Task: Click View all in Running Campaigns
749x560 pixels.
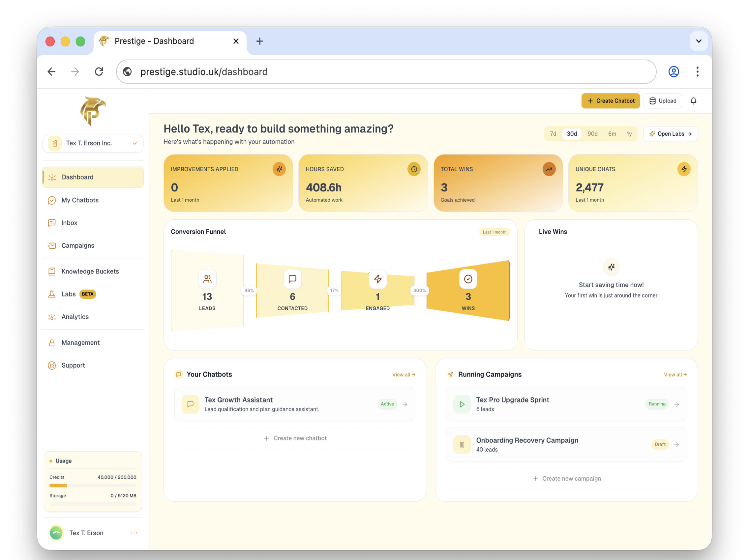Action: (675, 375)
